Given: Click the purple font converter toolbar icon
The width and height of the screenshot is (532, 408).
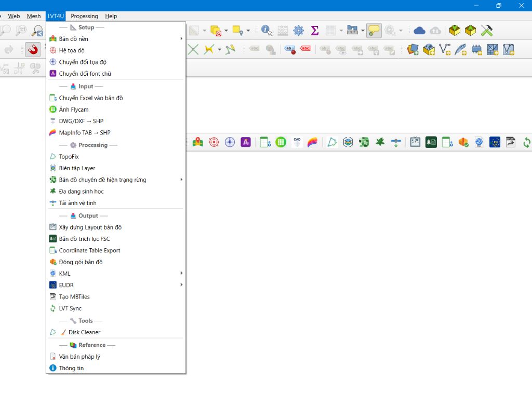Looking at the screenshot, I should click(x=246, y=142).
